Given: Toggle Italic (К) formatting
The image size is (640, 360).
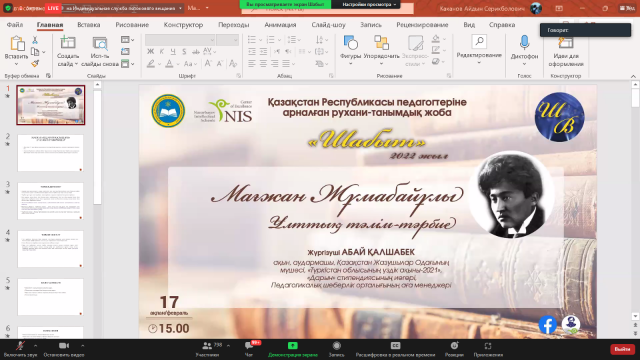Looking at the screenshot, I should pyautogui.click(x=162, y=51).
